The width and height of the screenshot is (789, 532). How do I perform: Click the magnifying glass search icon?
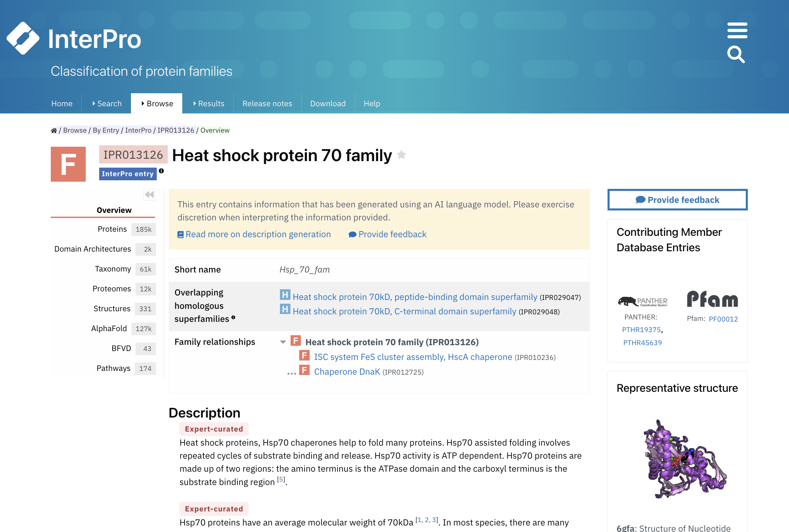point(736,55)
